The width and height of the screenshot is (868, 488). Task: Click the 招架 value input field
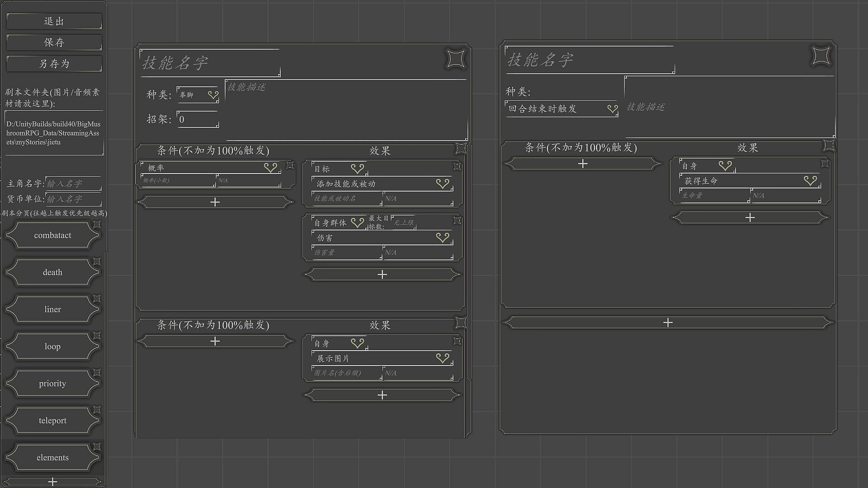[198, 119]
